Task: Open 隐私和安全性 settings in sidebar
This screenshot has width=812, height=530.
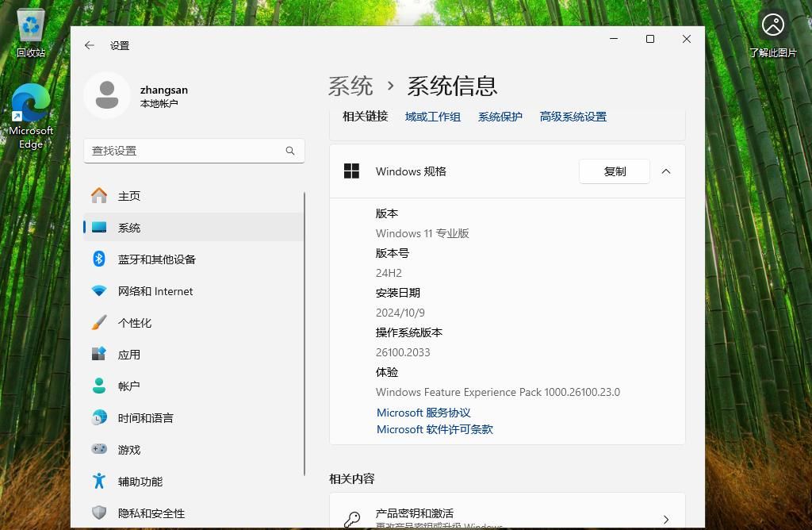Action: [x=152, y=513]
